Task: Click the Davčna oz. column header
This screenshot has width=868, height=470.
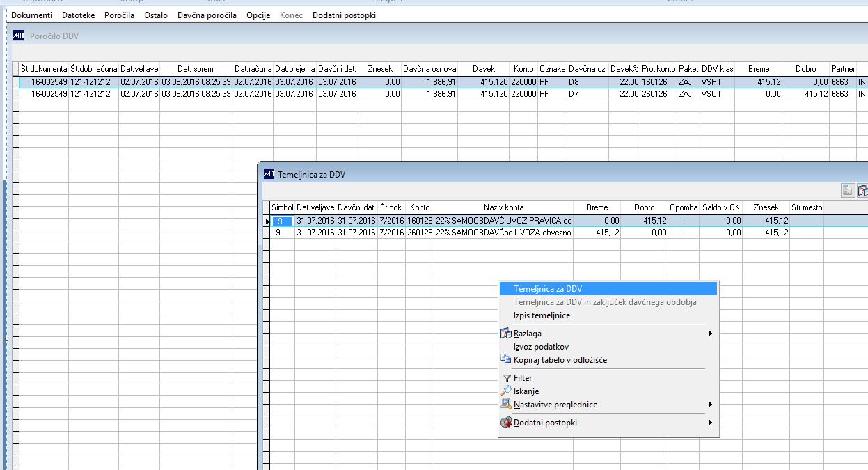Action: 588,69
